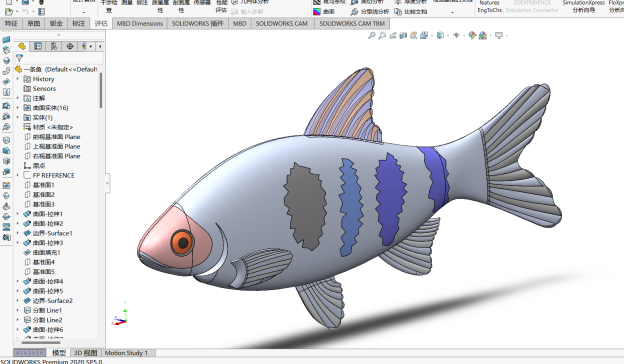Click the Parting Line Analysis icon
This screenshot has height=364, width=624.
click(354, 12)
